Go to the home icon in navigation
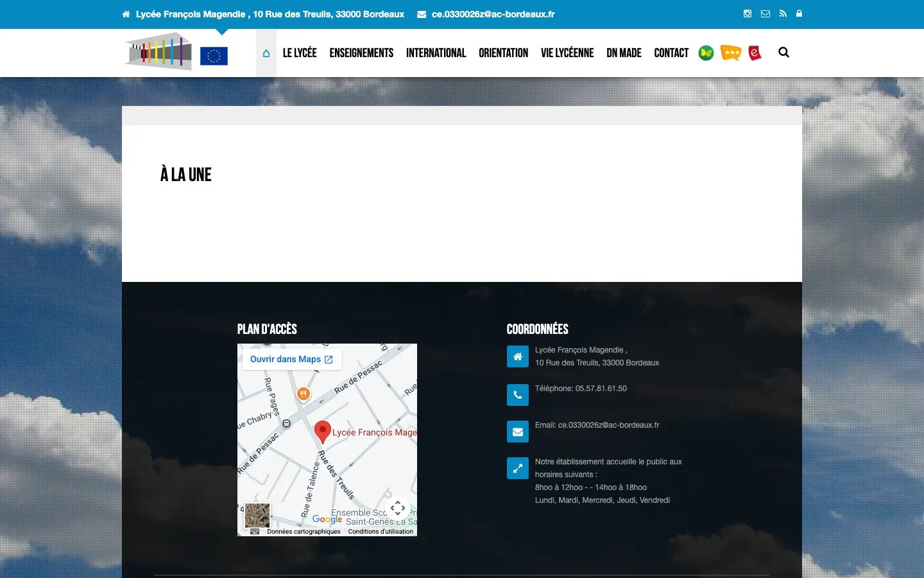The image size is (924, 578). click(266, 53)
